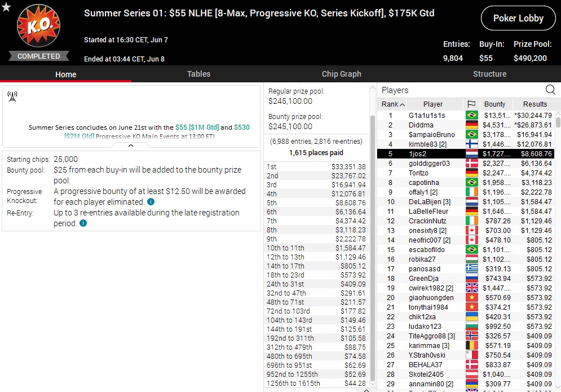The image size is (561, 392).
Task: Click the favorite star icon
Action: pos(6,6)
